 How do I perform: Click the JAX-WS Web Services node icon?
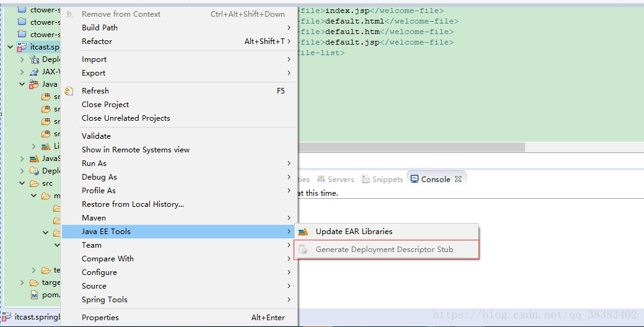35,72
